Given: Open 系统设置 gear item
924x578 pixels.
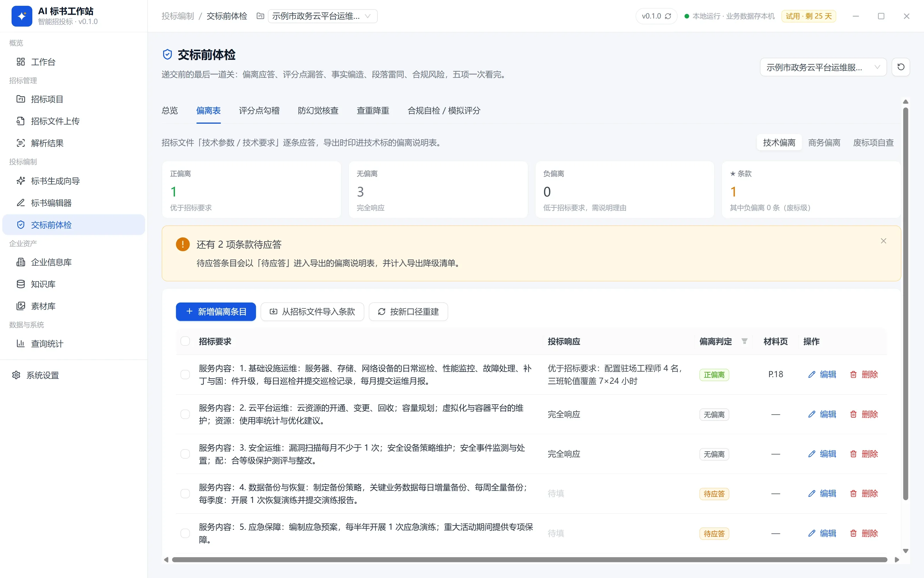Looking at the screenshot, I should coord(74,375).
